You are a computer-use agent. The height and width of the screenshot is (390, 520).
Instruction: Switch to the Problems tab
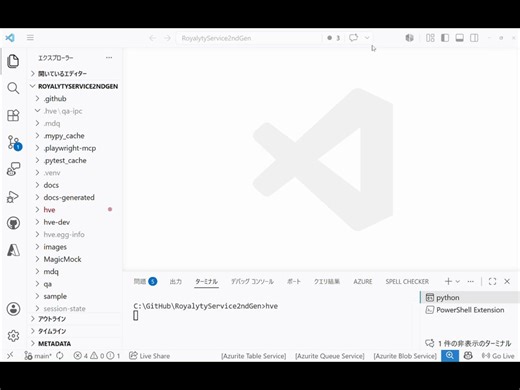(145, 282)
